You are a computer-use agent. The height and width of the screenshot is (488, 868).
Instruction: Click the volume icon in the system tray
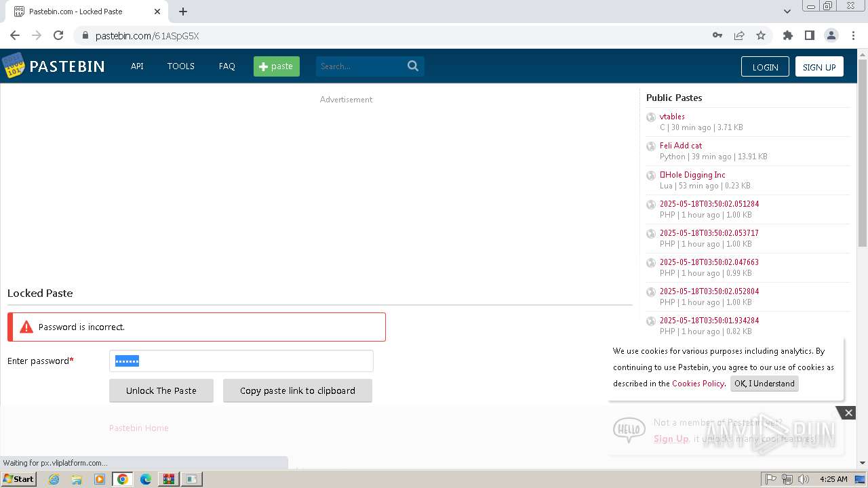point(804,479)
